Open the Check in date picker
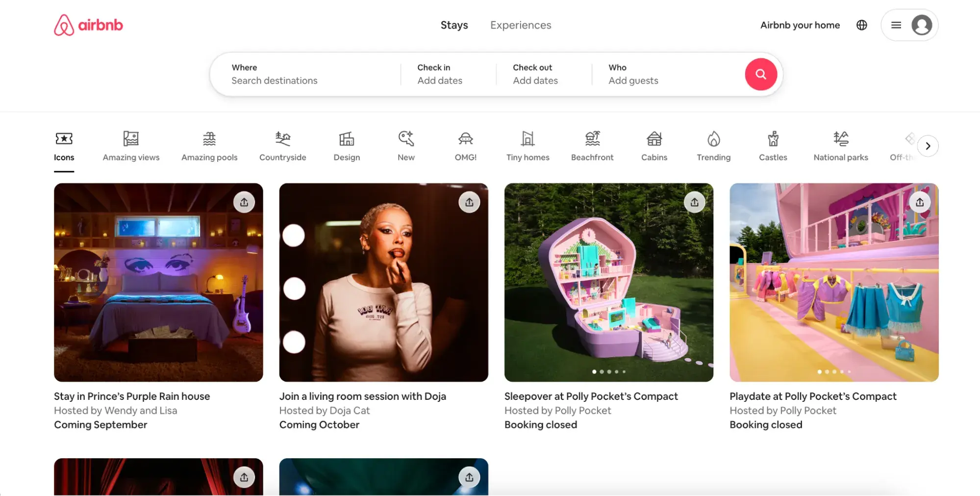 tap(449, 74)
